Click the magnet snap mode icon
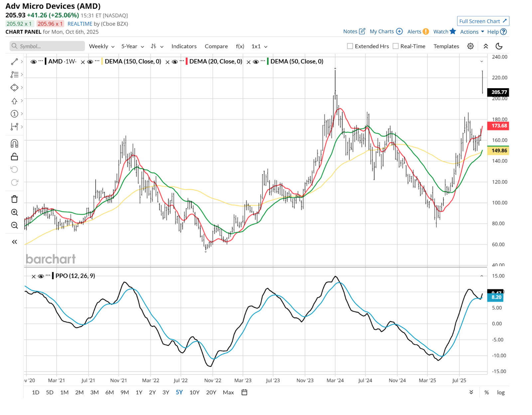This screenshot has width=532, height=415. click(x=14, y=143)
